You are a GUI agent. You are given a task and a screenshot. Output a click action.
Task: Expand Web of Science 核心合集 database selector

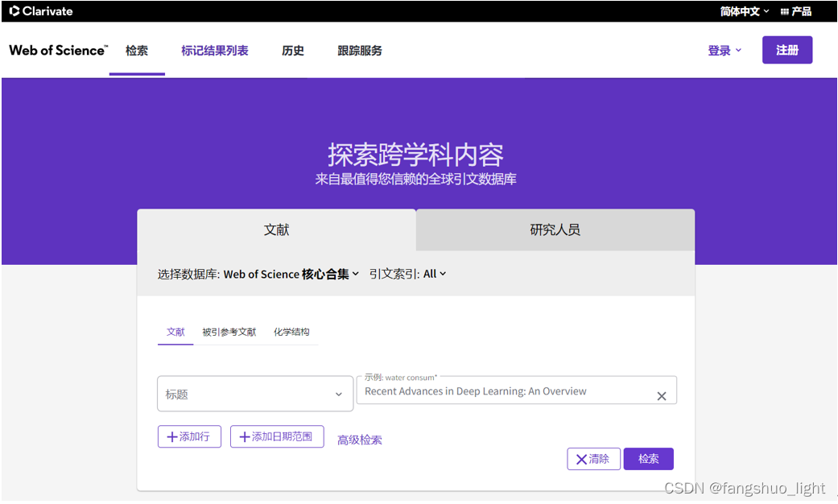[x=291, y=275]
